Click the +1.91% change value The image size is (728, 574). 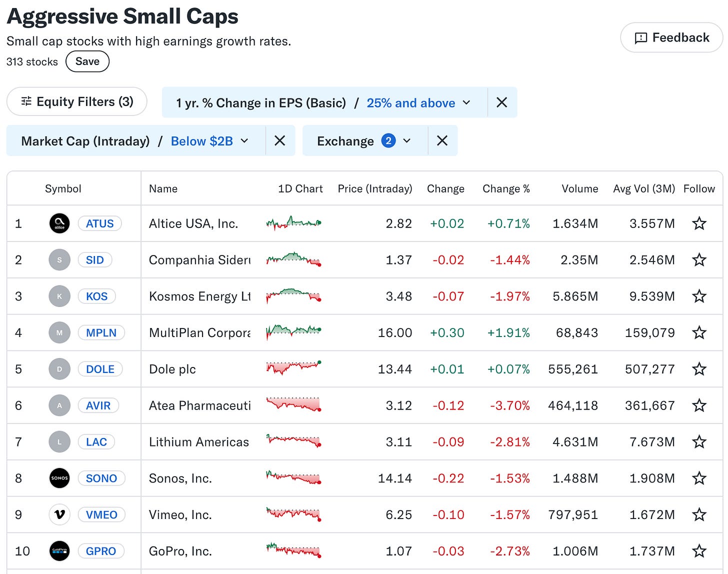click(508, 332)
